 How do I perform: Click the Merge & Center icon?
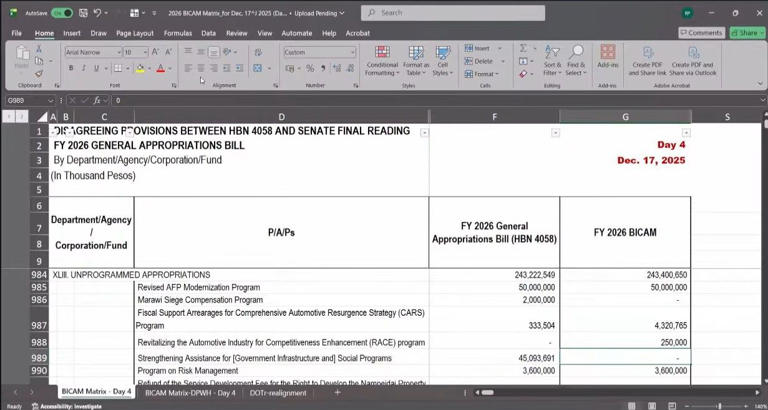pyautogui.click(x=257, y=68)
